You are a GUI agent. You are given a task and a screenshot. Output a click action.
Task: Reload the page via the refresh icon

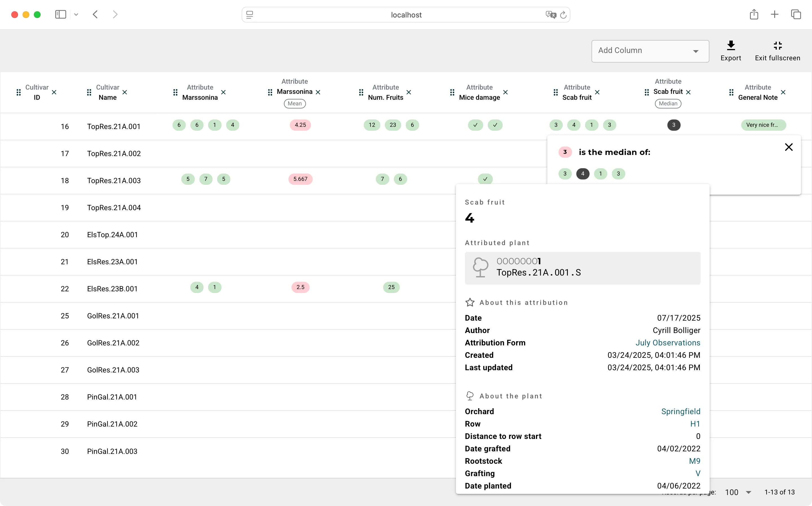point(563,15)
